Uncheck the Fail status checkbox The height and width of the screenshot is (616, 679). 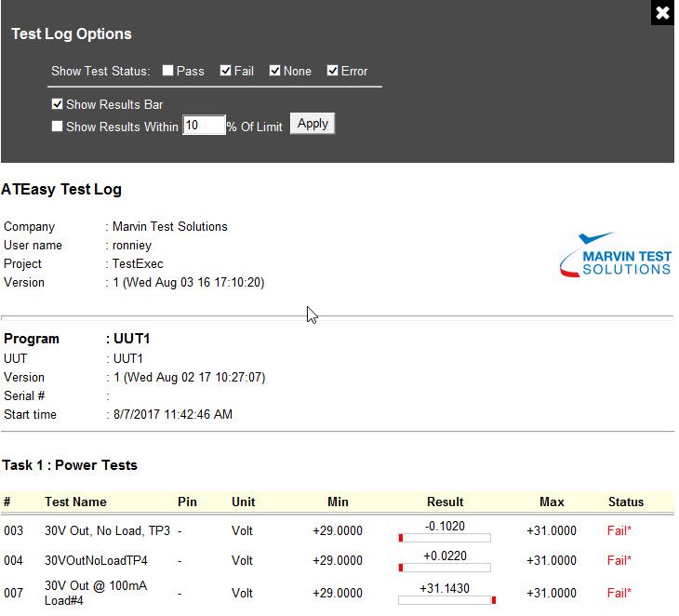pyautogui.click(x=225, y=70)
